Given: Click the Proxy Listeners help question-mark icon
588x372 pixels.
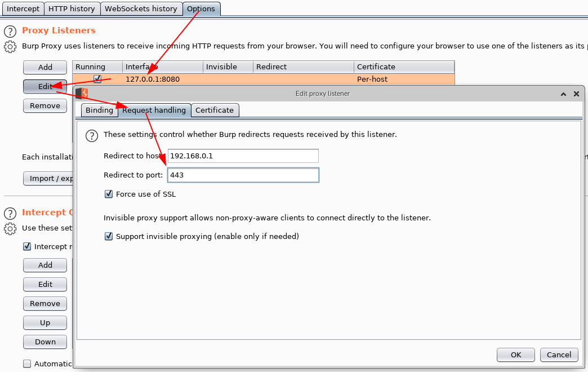Looking at the screenshot, I should click(x=10, y=32).
